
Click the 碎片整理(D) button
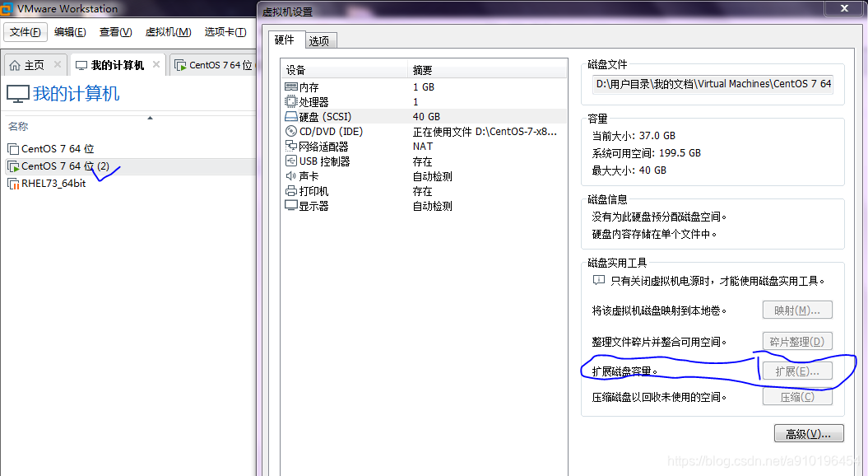tap(797, 341)
